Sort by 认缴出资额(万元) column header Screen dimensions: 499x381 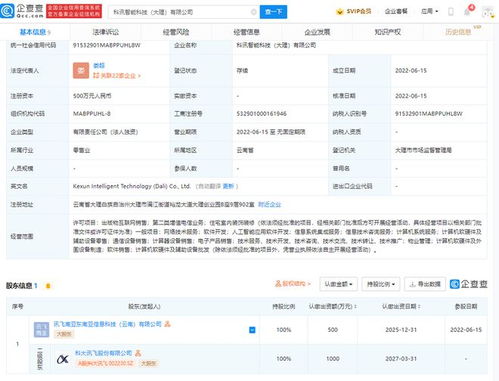[332, 306]
